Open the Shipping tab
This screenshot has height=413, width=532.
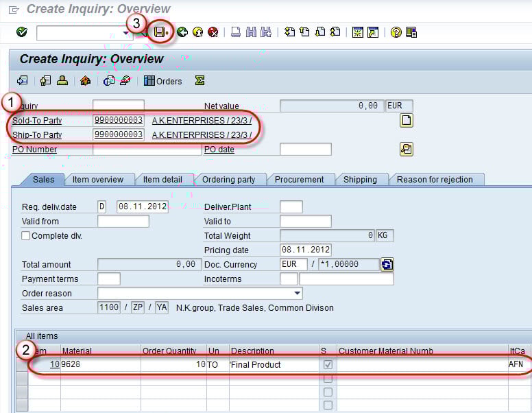360,180
